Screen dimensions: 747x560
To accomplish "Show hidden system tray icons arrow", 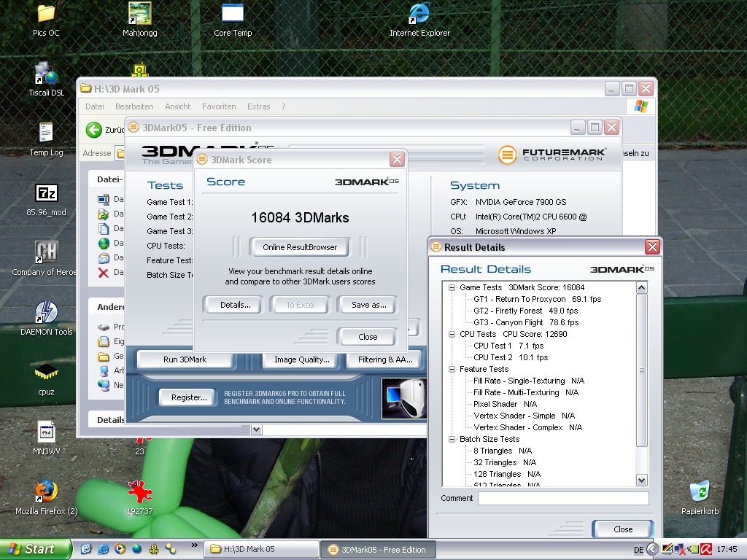I will point(653,550).
